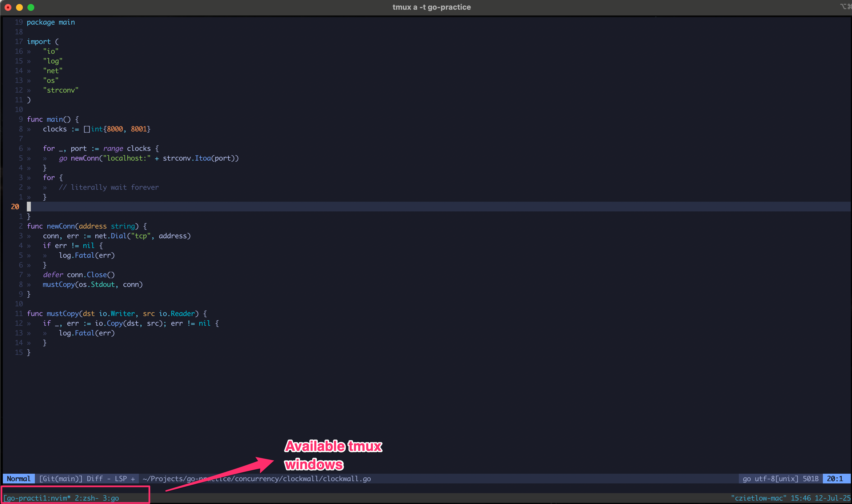Screen dimensions: 852x504
Task: Minimize the terminal window with yellow button
Action: point(19,7)
